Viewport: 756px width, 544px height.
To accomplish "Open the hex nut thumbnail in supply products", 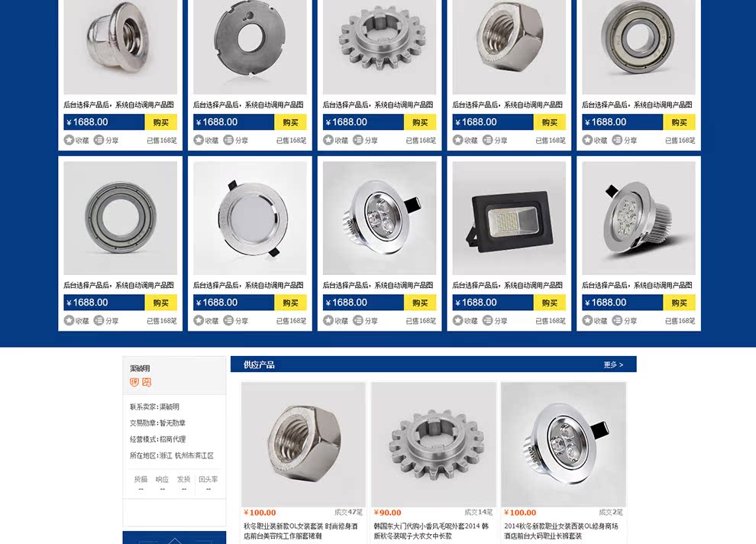I will pos(303,444).
